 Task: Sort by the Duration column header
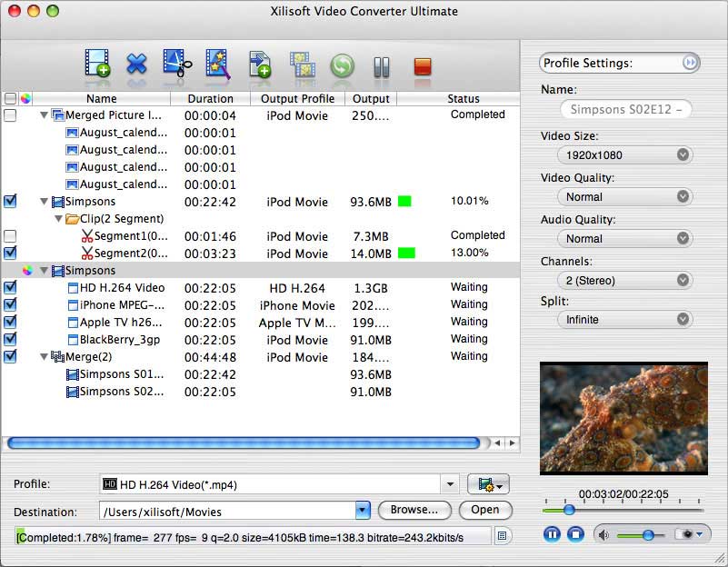[x=209, y=98]
